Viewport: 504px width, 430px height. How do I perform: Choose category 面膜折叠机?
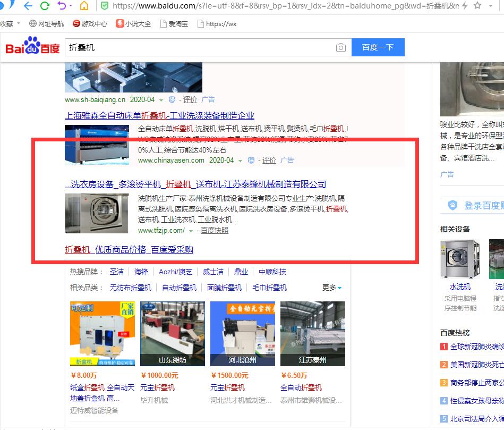[x=224, y=288]
